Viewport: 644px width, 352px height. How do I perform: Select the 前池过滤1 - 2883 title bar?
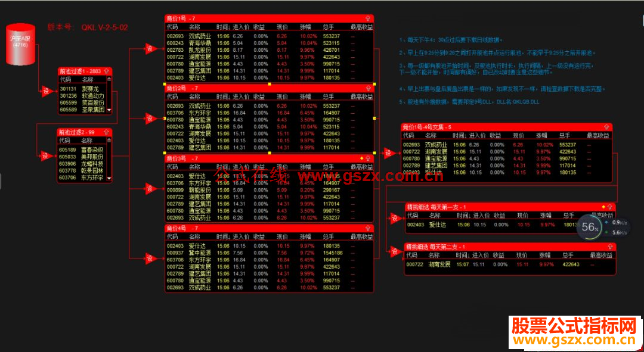85,71
